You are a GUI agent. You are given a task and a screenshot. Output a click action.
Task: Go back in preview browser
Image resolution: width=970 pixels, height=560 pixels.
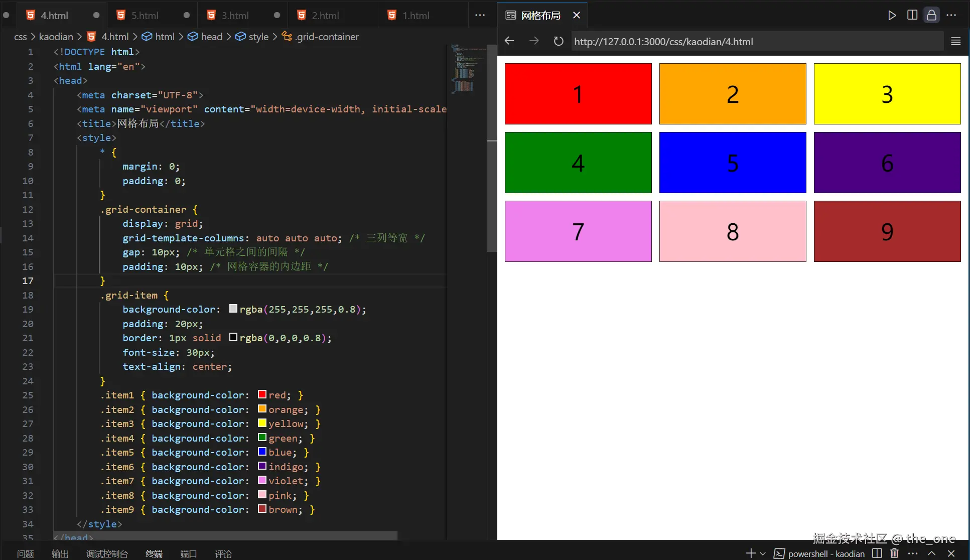[509, 41]
